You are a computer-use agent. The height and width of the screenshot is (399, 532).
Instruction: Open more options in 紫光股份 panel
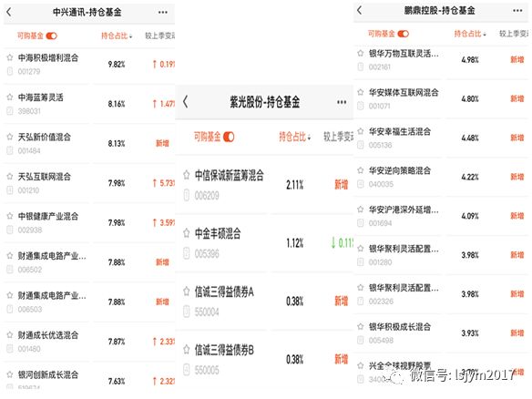342,102
